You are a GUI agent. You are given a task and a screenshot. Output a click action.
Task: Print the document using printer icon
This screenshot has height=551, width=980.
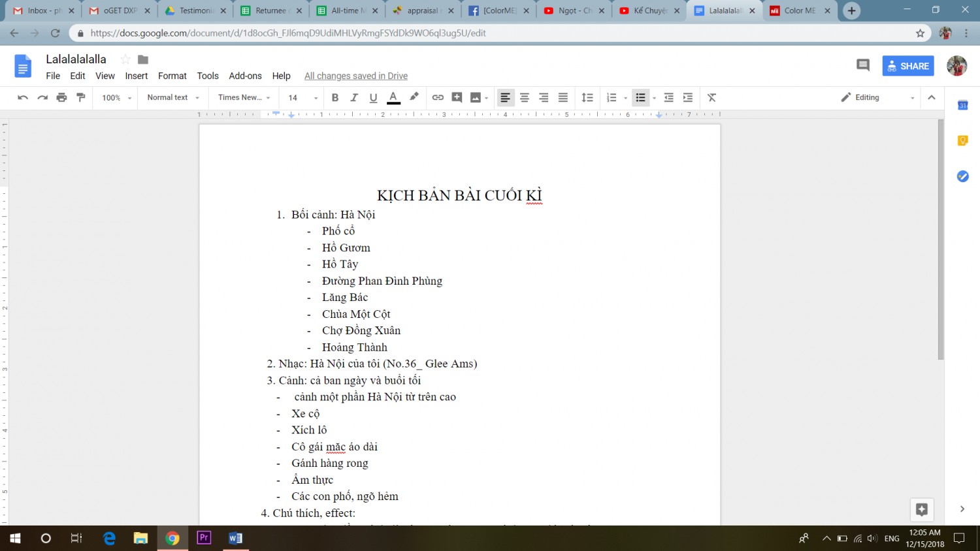pyautogui.click(x=61, y=97)
